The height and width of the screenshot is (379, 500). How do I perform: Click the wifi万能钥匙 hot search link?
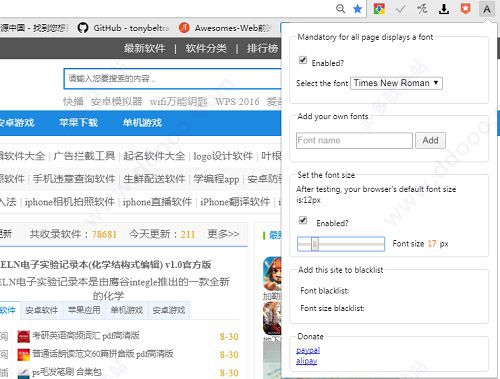179,102
